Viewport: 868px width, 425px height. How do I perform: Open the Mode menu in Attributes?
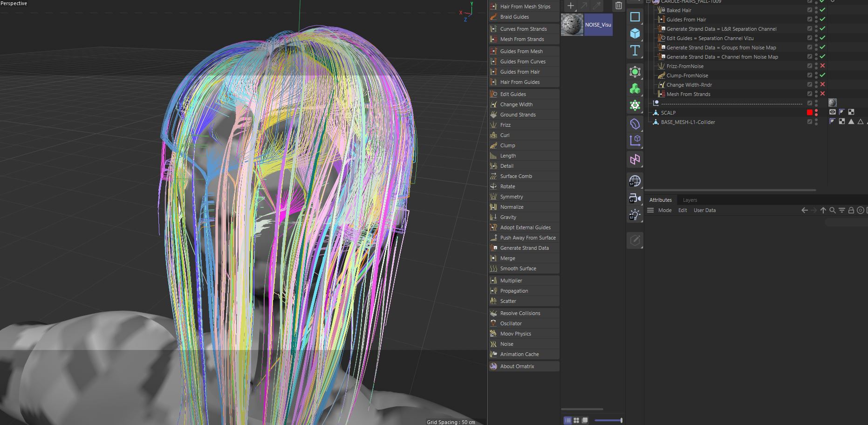point(664,211)
